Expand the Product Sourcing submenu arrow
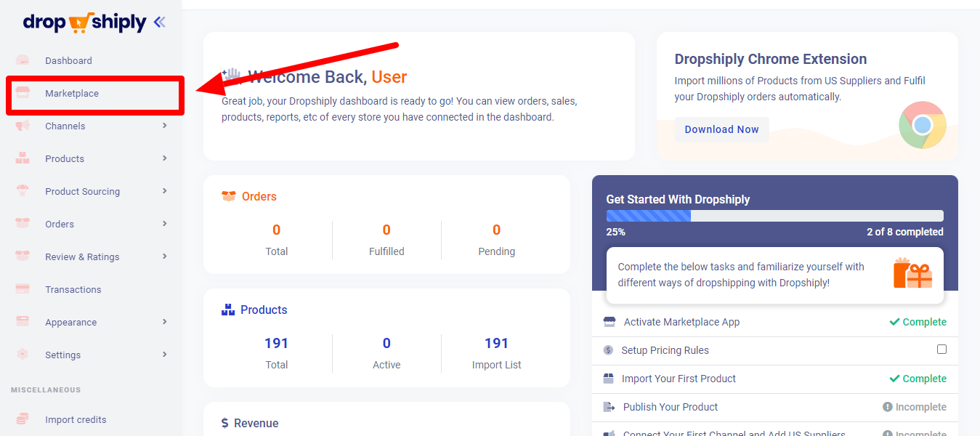Viewport: 980px width, 436px height. pos(165,191)
